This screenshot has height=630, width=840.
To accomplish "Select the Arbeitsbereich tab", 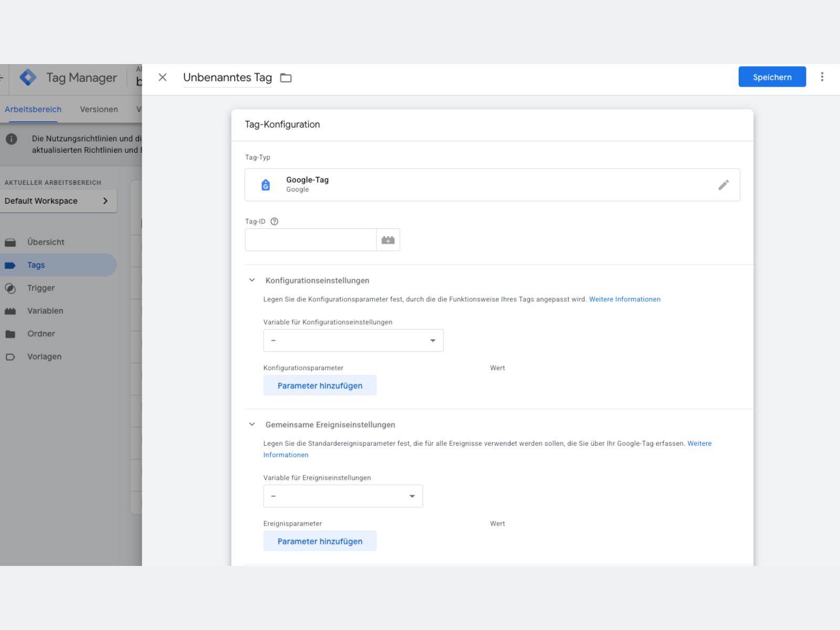I will pos(33,109).
